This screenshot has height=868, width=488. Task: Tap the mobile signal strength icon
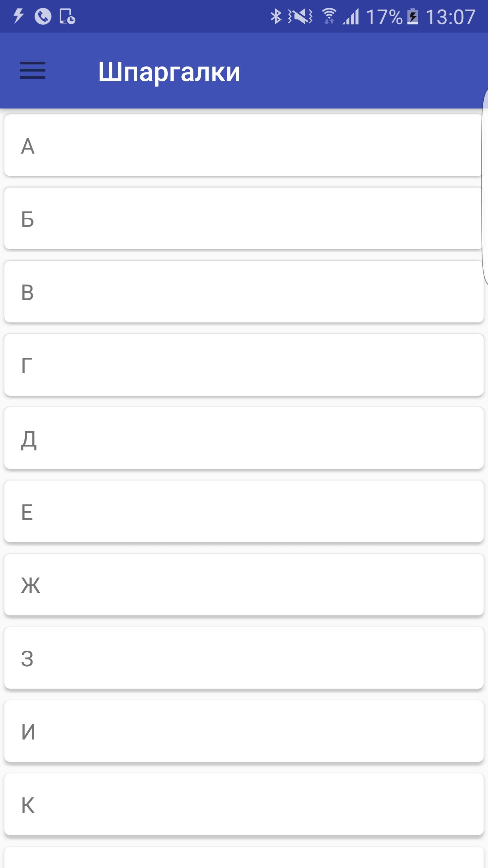[351, 16]
